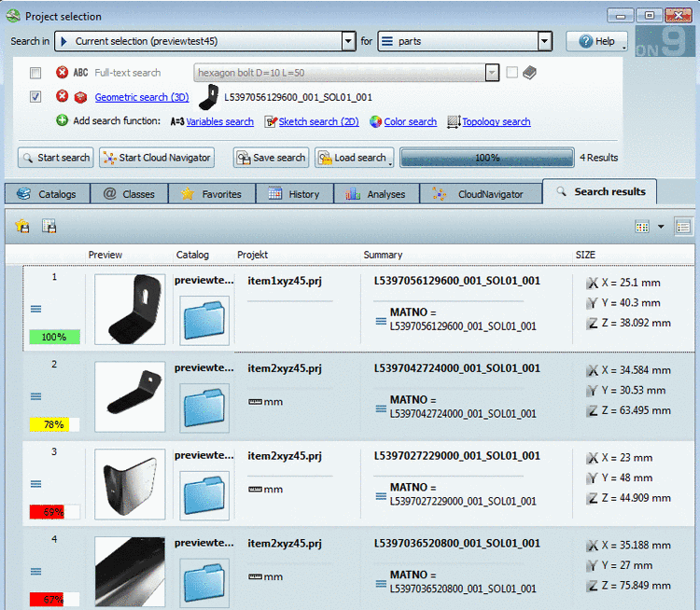Open the Catalogs tab
This screenshot has height=610, width=700.
tap(48, 194)
